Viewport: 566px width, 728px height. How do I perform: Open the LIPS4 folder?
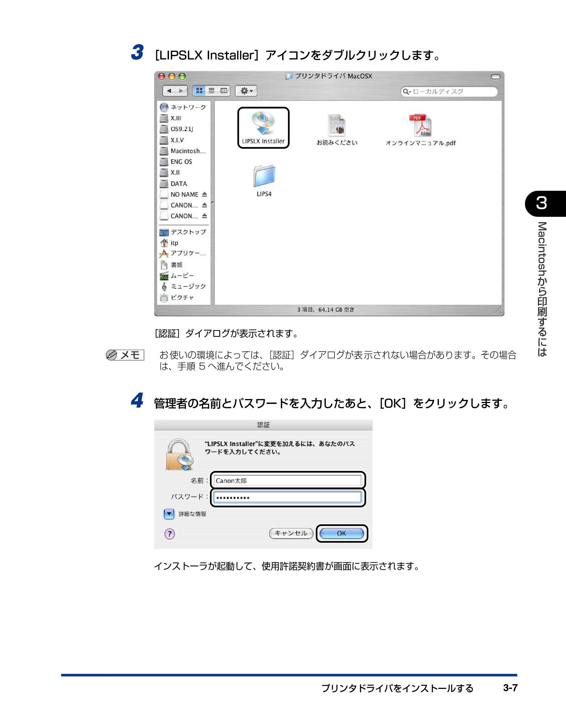[x=264, y=181]
